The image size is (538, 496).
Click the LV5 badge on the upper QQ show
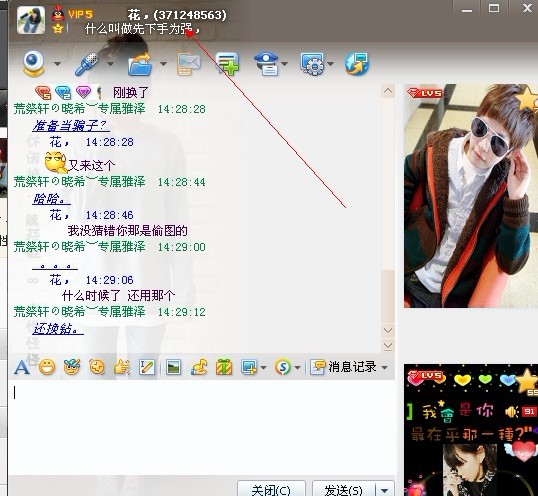[425, 93]
